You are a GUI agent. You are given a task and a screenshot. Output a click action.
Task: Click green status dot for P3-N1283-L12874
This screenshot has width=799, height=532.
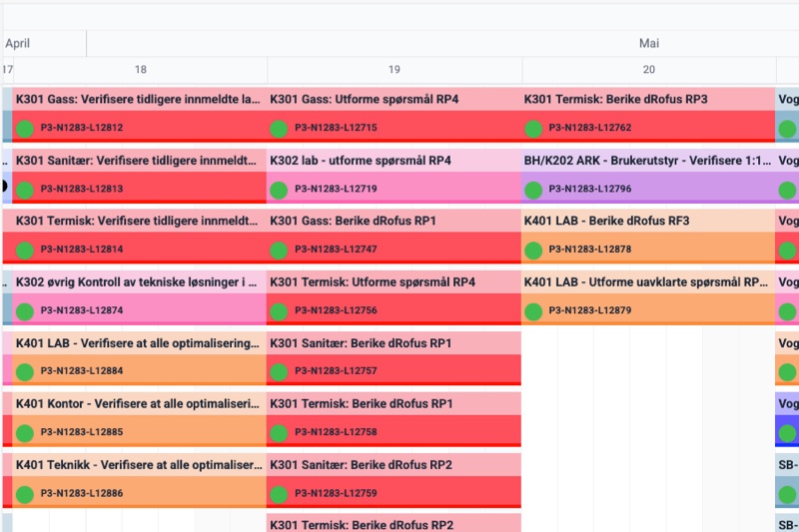click(24, 311)
